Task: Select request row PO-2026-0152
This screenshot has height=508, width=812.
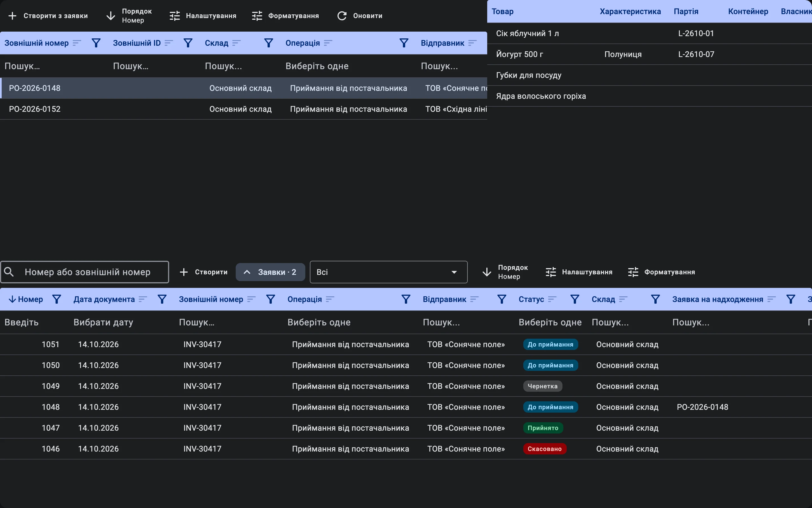Action: pyautogui.click(x=244, y=109)
